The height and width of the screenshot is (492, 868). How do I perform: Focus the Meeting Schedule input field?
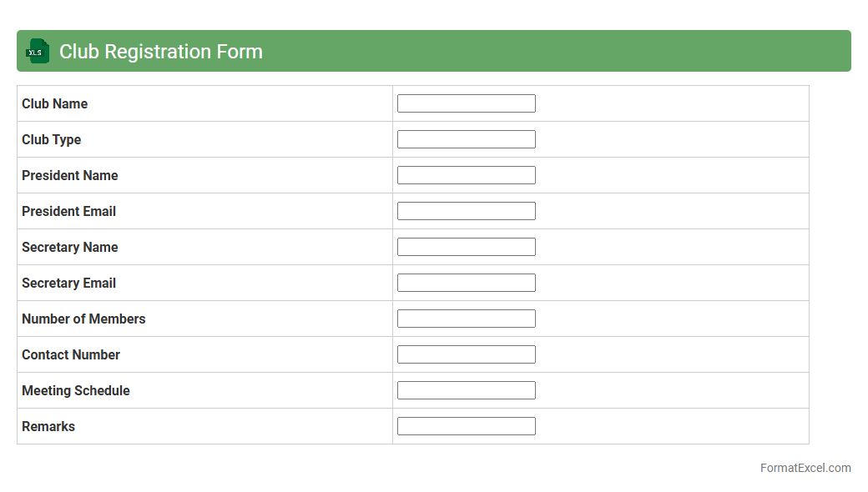point(466,390)
